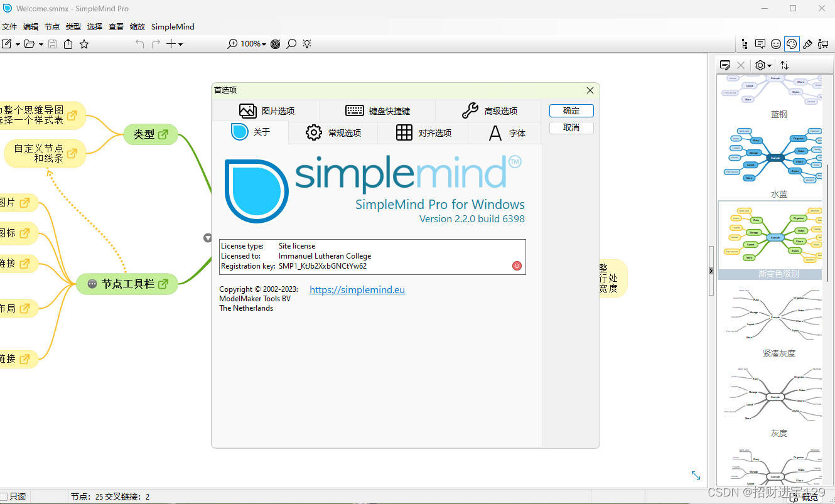This screenshot has width=835, height=504.
Task: Open the paint brush style panel icon
Action: tap(808, 44)
